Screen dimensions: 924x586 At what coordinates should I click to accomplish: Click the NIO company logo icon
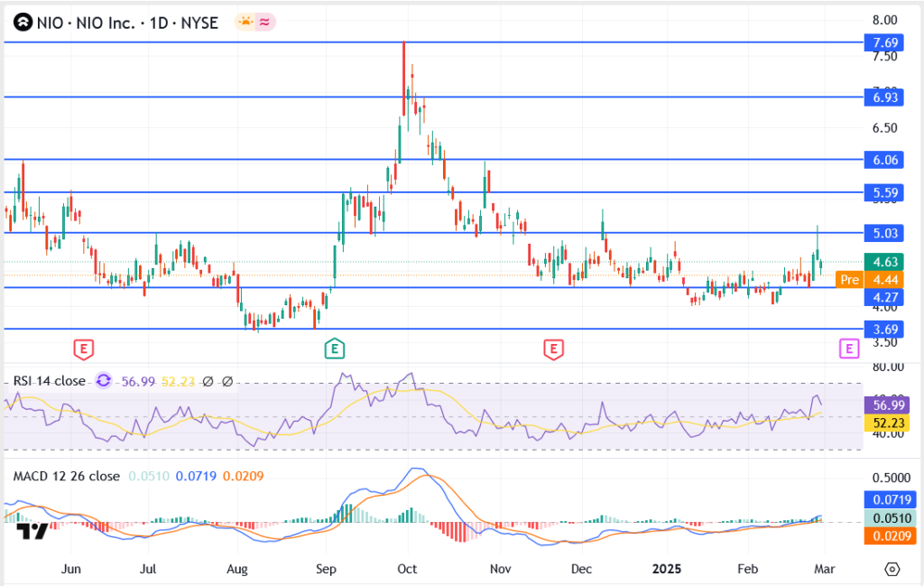point(21,23)
